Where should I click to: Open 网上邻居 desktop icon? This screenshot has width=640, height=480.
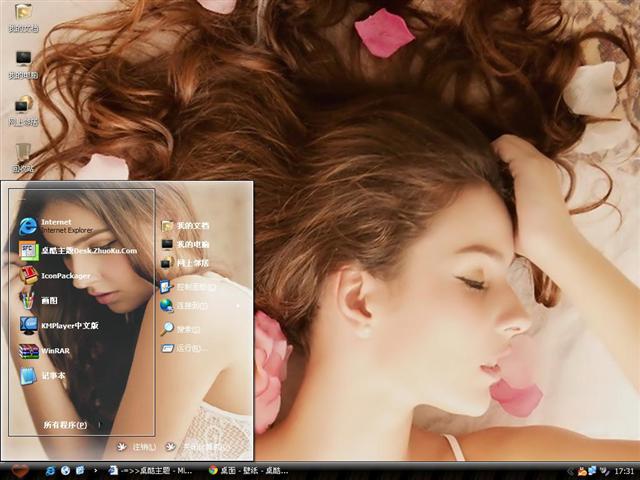point(22,109)
